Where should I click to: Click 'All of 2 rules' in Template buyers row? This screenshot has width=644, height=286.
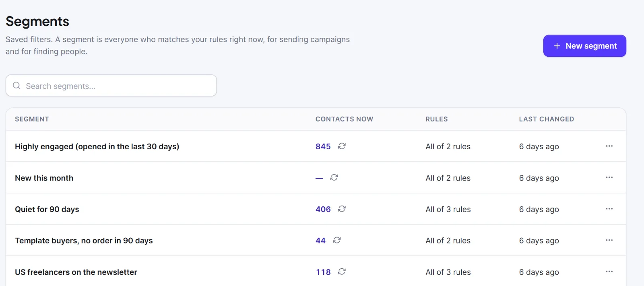tap(448, 241)
